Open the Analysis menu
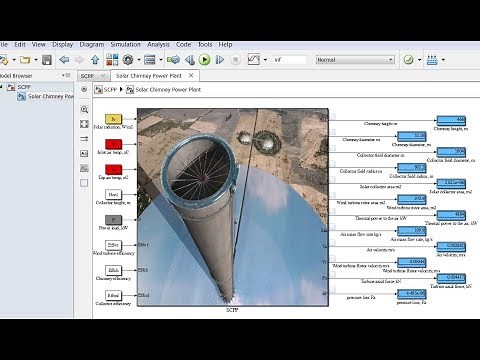Screen dimensions: 480x360 (158, 44)
